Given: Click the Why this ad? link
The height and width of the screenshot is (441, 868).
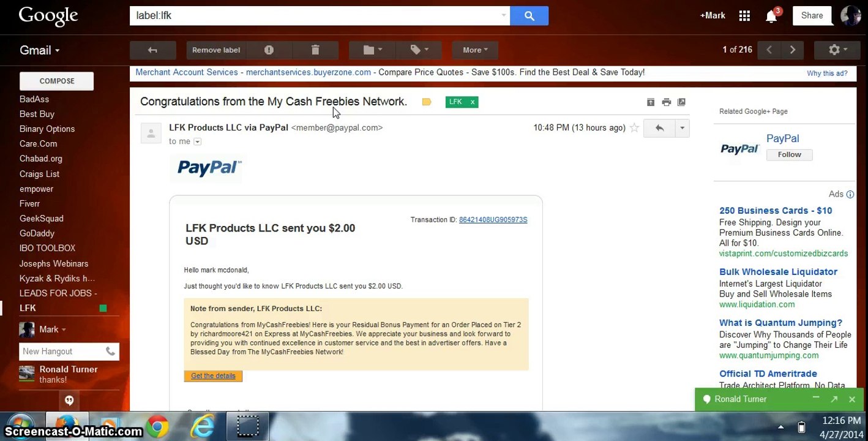Looking at the screenshot, I should (827, 73).
